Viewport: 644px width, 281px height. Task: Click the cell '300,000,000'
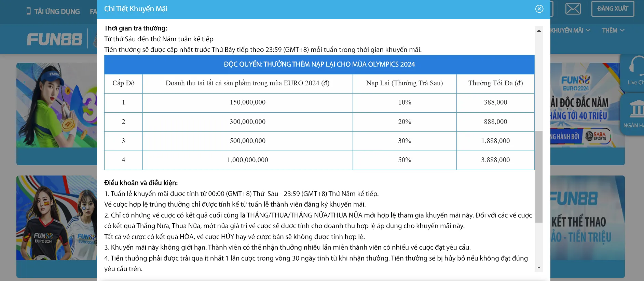[x=248, y=122]
